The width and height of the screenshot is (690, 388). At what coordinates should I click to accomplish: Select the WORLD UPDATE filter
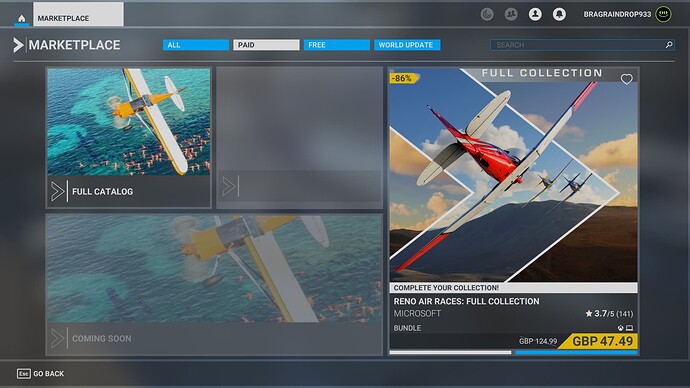click(407, 45)
